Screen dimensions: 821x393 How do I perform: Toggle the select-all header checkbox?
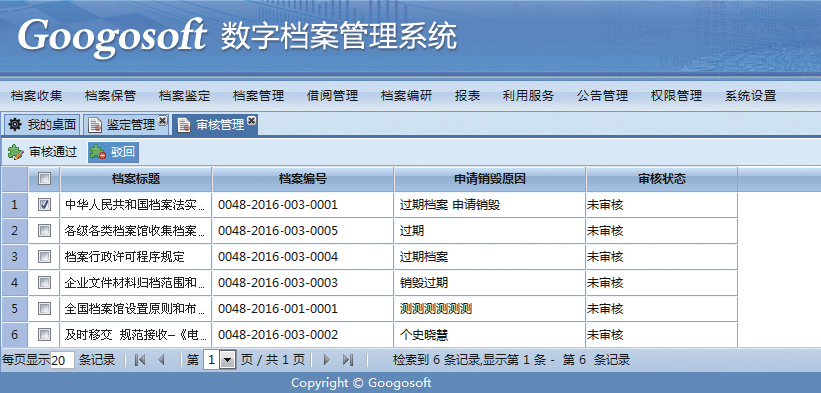pos(45,179)
